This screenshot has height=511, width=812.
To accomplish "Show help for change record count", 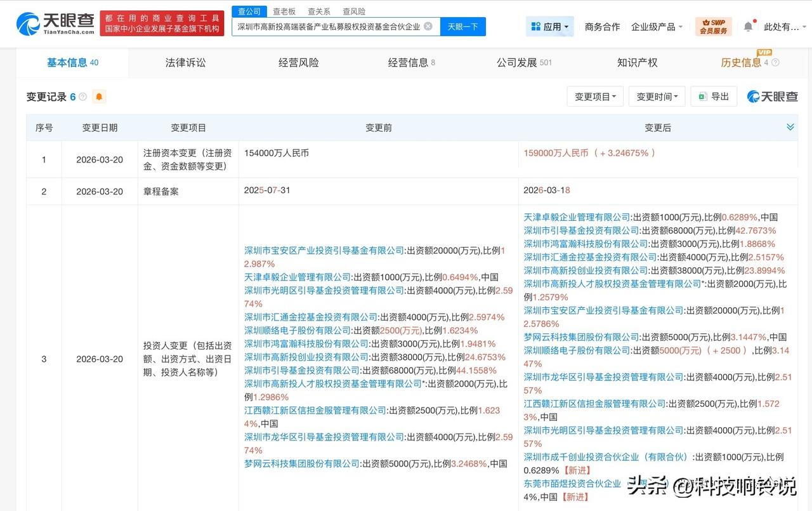I will (x=82, y=97).
